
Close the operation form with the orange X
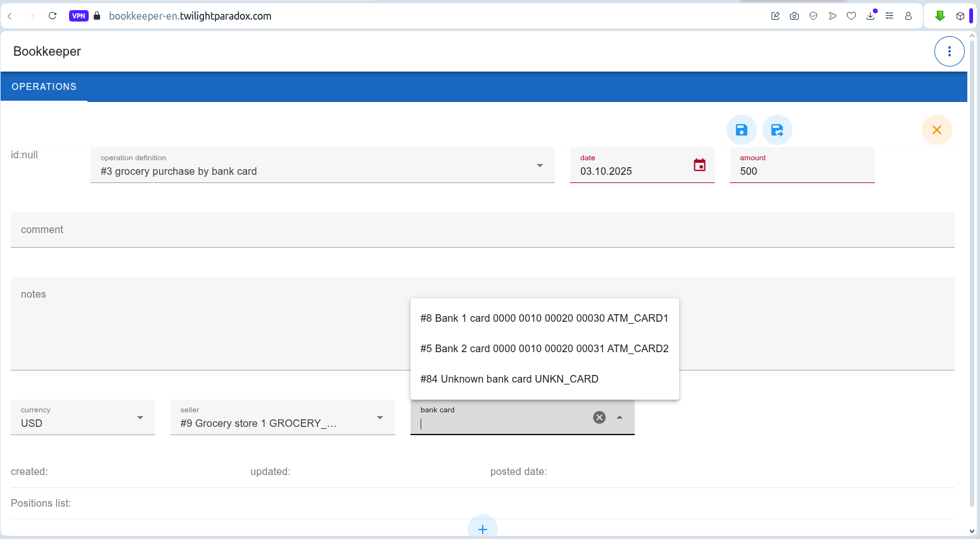[936, 130]
